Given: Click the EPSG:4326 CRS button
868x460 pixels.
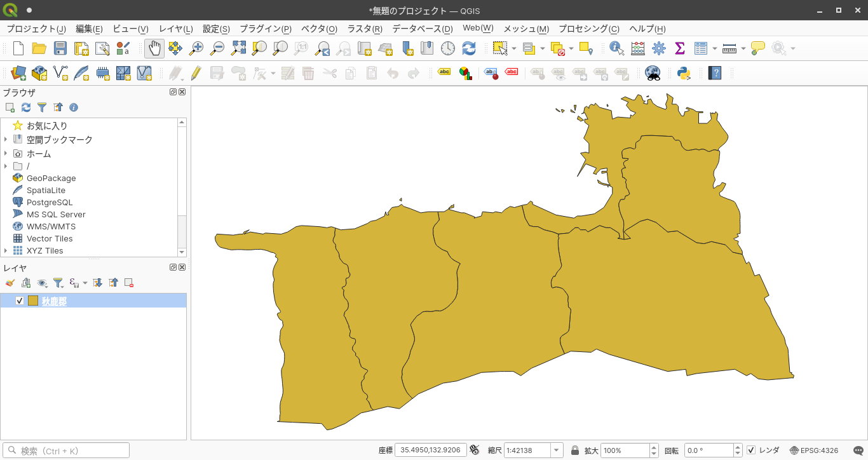Looking at the screenshot, I should coord(814,450).
